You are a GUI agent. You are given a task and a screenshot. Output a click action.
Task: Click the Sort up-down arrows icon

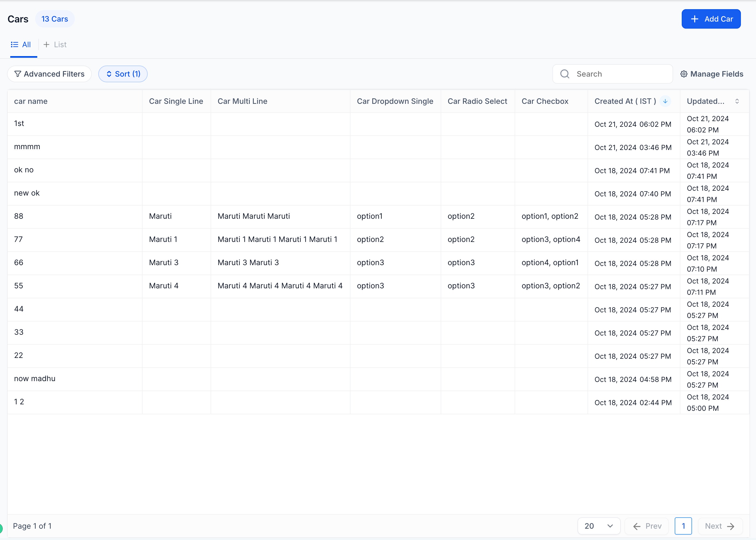pyautogui.click(x=109, y=74)
